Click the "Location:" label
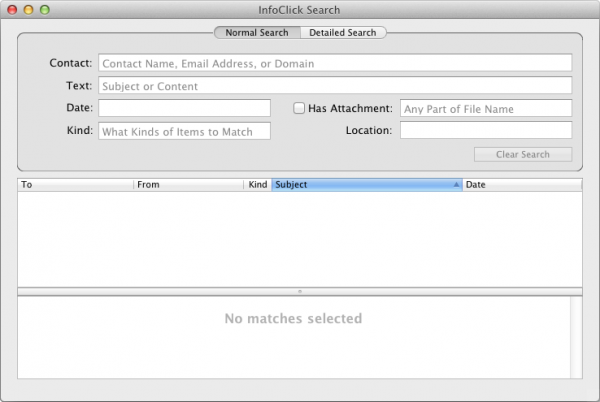Screen dimensions: 600x402 [x=369, y=130]
